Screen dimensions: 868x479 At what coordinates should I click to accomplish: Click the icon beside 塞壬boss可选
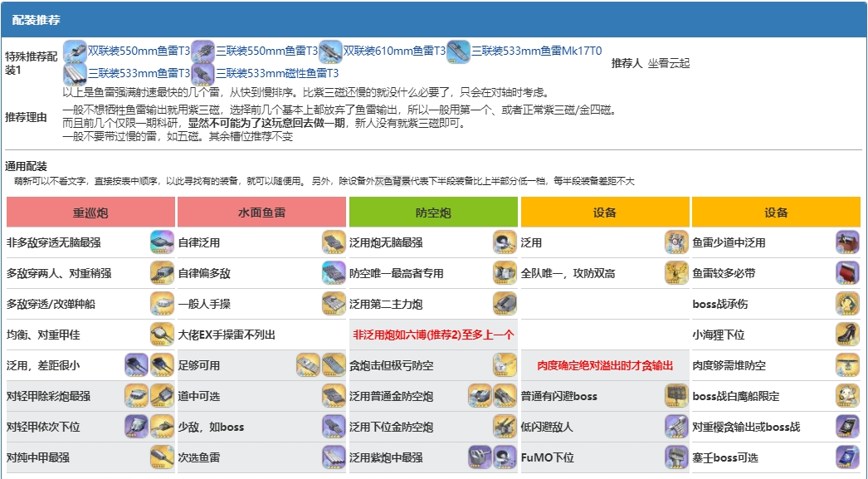point(847,457)
